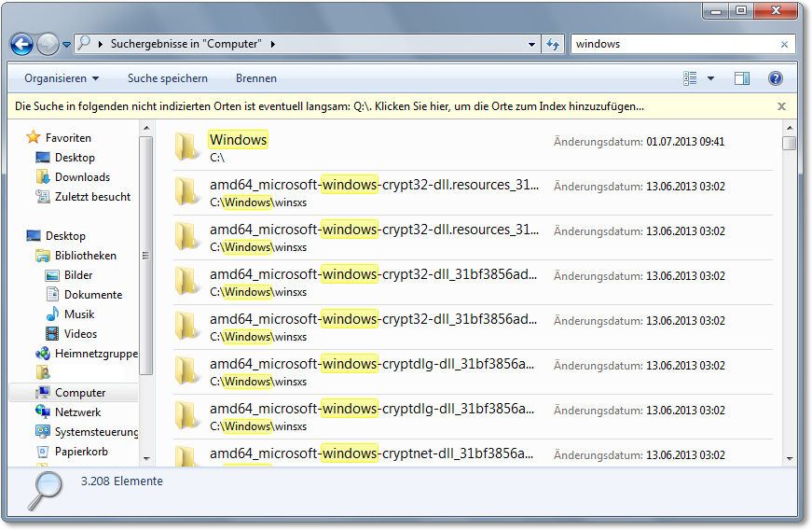Screen dimensions: 812x530
Task: Click the Back navigation arrow button
Action: coord(21,44)
